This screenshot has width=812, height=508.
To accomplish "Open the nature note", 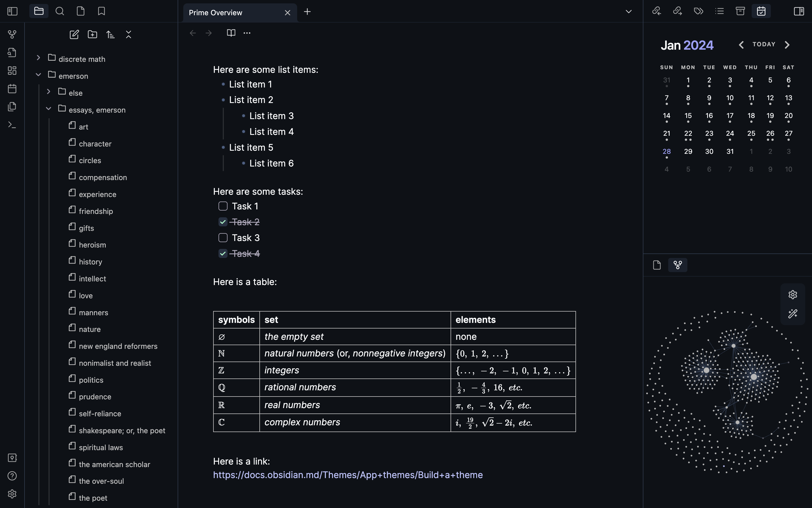I will point(90,329).
